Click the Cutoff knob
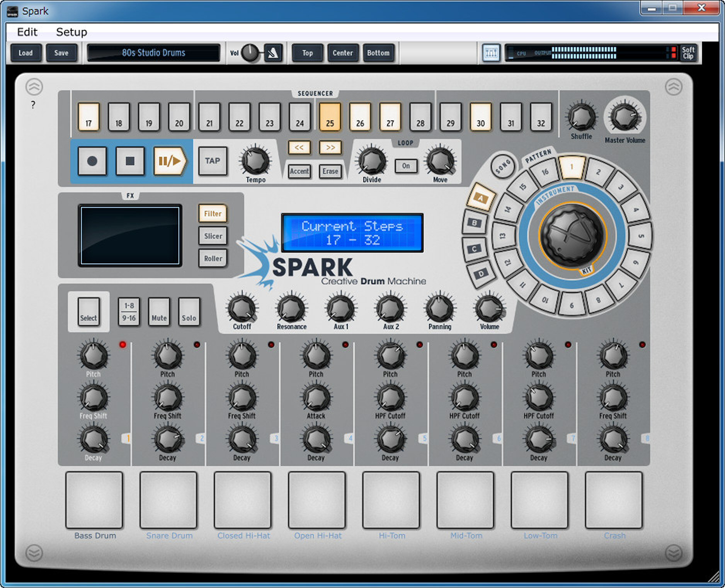The height and width of the screenshot is (588, 725). [242, 308]
